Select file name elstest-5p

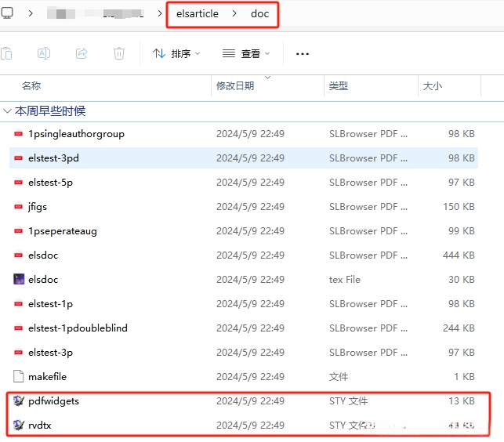click(50, 183)
